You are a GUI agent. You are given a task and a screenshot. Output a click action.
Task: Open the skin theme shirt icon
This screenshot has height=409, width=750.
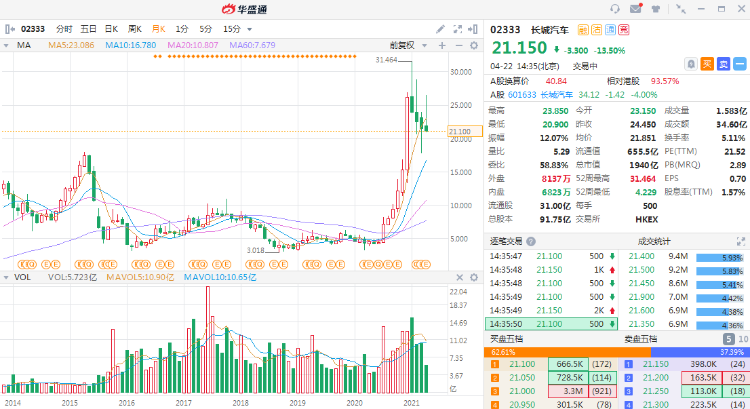click(x=656, y=9)
